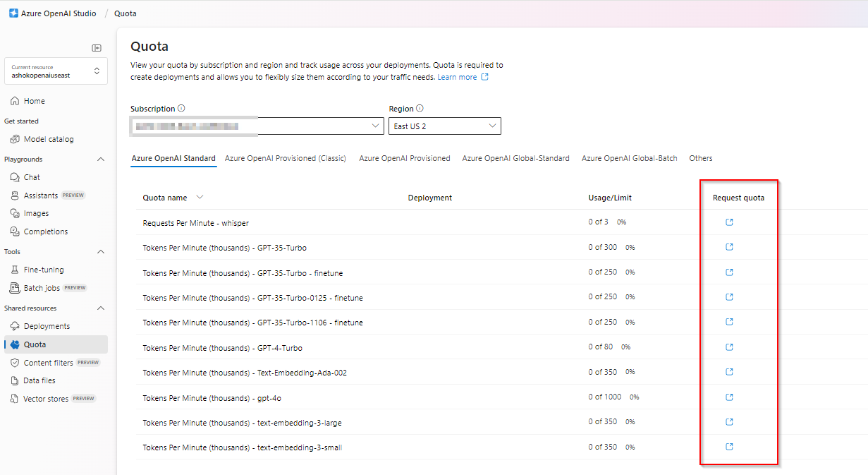
Task: Open request quota for GPT-35-Turbo-1106 - finetune
Action: point(729,322)
